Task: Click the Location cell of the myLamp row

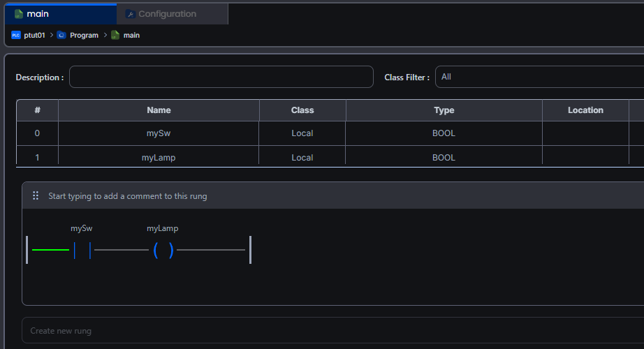Action: (x=585, y=158)
